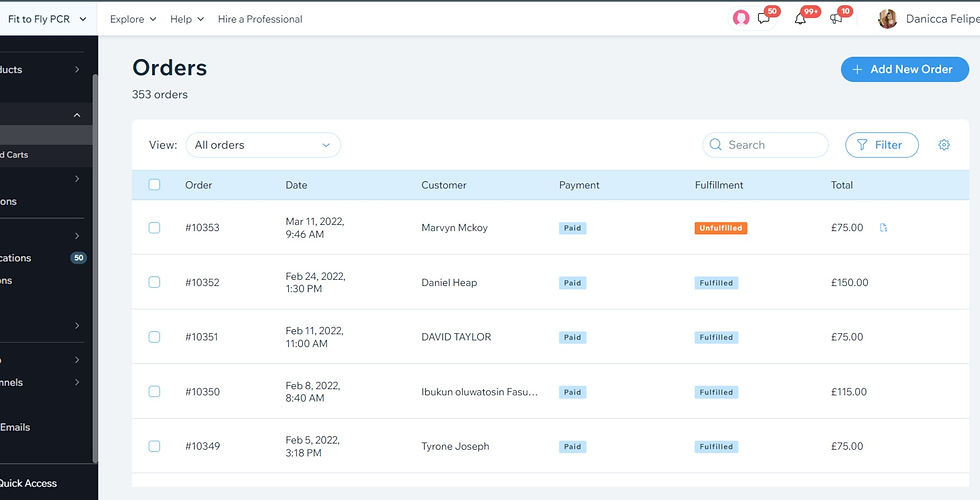Expand the sidebar chevron next to Channels
Viewport: 980px width, 500px height.
click(x=77, y=382)
